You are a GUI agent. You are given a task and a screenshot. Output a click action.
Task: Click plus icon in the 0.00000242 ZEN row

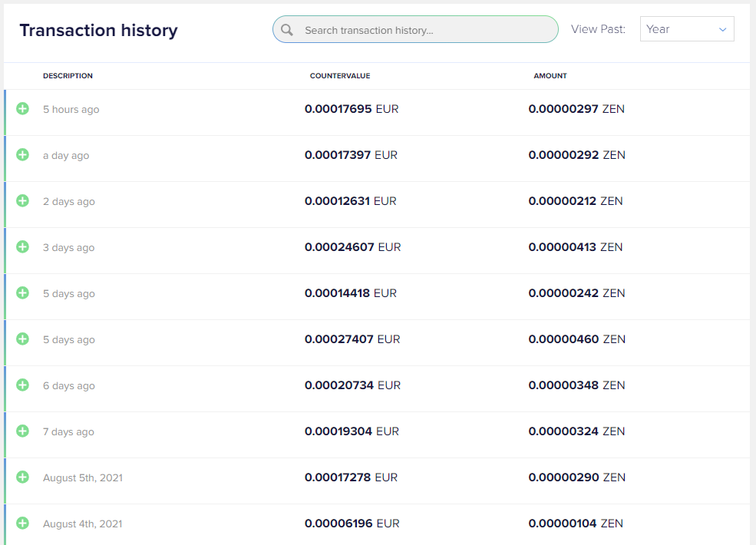tap(23, 292)
